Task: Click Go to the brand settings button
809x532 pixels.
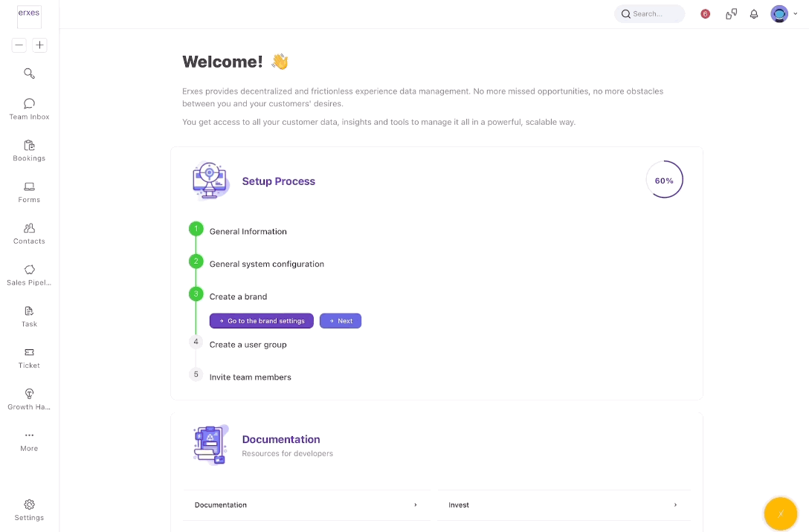Action: coord(262,321)
